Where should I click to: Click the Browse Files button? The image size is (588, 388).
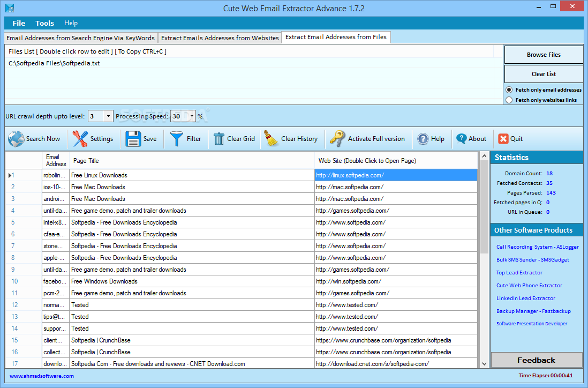coord(544,55)
